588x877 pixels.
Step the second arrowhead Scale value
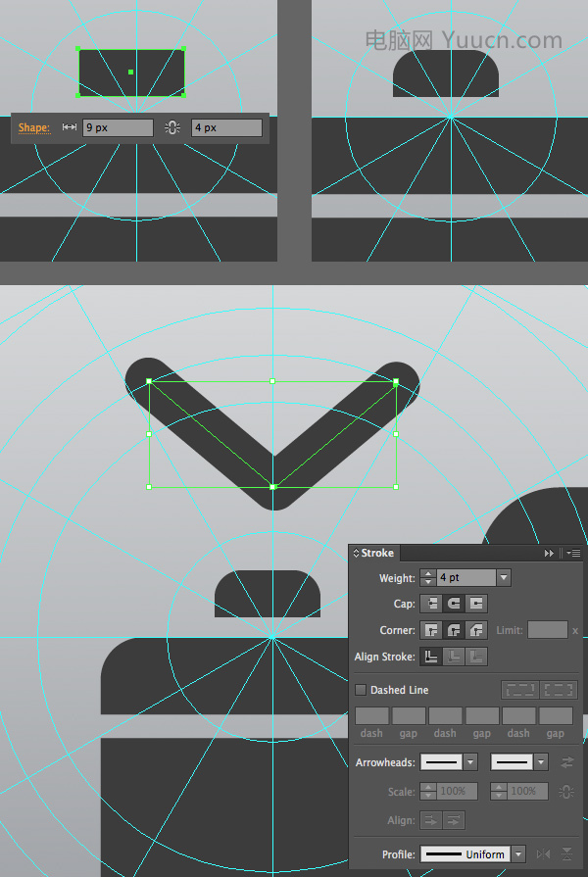click(499, 792)
